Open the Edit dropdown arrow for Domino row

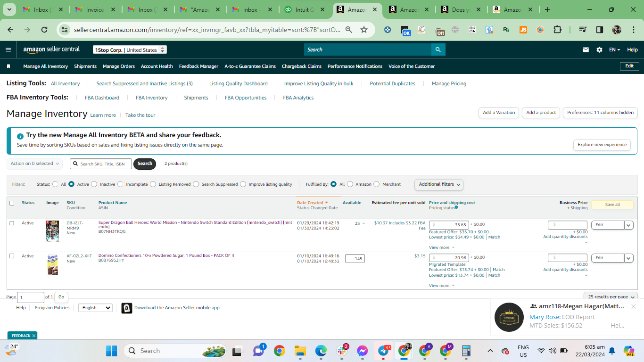click(629, 258)
